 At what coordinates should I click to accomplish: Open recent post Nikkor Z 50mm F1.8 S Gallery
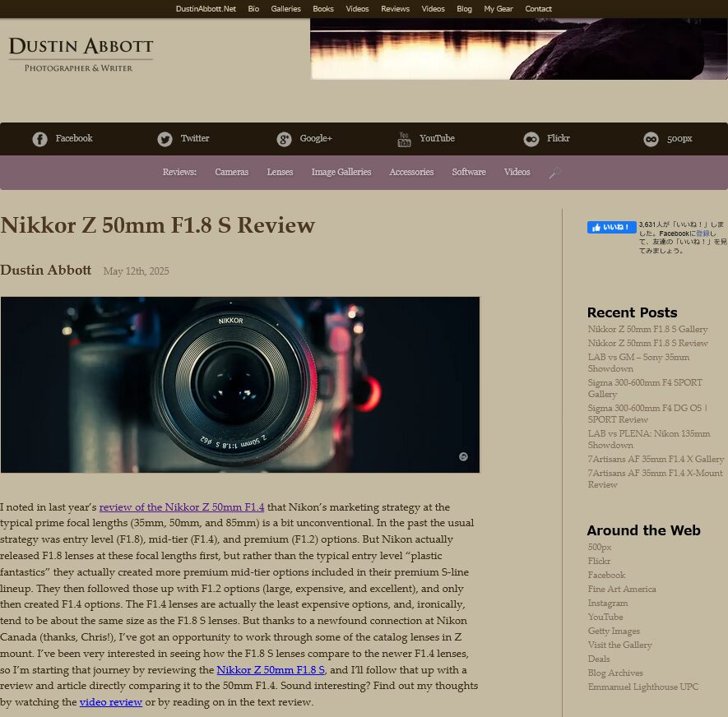coord(647,329)
